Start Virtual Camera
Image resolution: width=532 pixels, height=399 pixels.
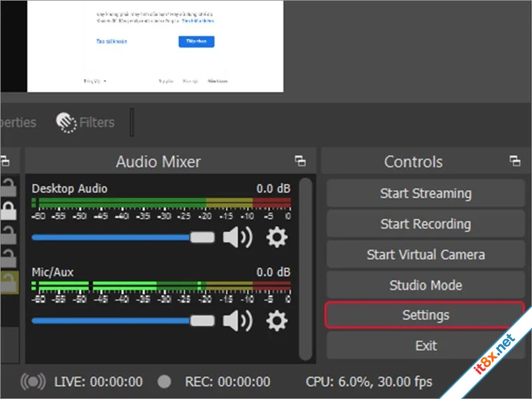click(x=426, y=255)
